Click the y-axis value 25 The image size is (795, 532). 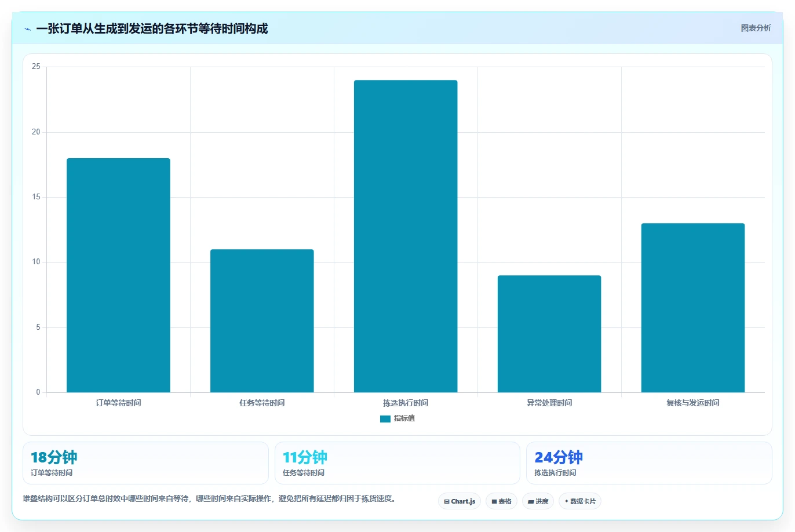click(36, 67)
